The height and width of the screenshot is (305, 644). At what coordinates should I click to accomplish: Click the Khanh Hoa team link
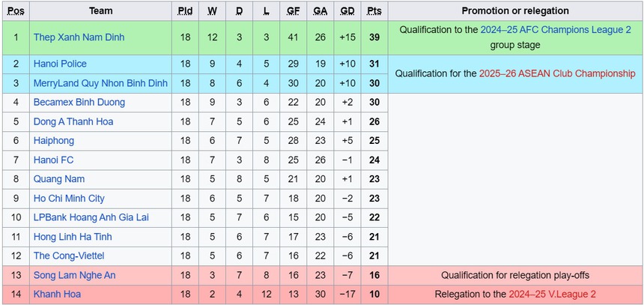pyautogui.click(x=57, y=295)
